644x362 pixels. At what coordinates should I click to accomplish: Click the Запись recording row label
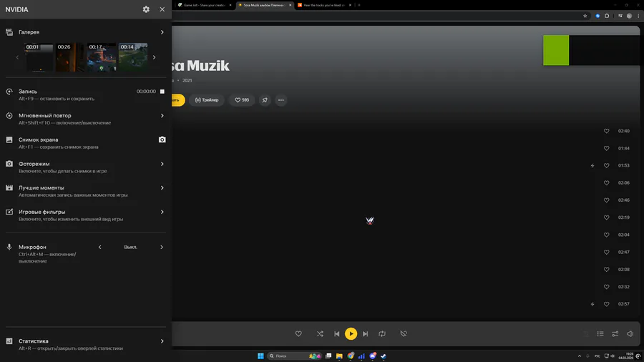click(27, 92)
